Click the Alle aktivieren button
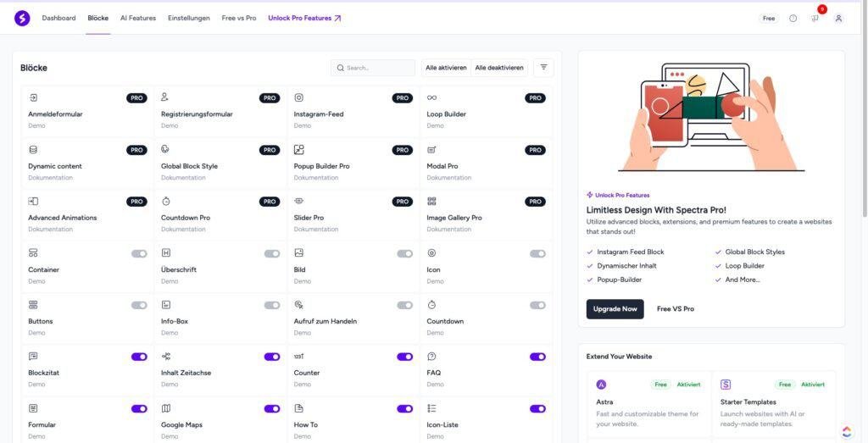 [x=446, y=68]
